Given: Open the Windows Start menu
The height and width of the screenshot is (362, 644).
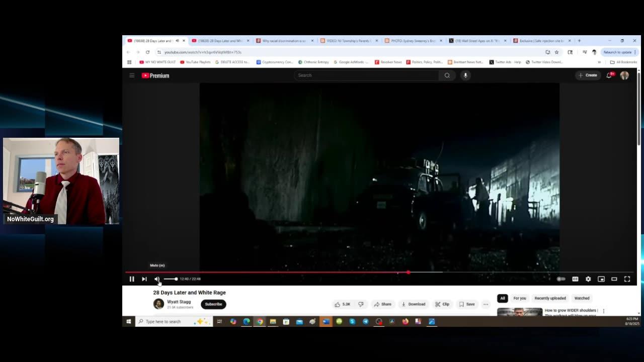Looking at the screenshot, I should point(129,322).
